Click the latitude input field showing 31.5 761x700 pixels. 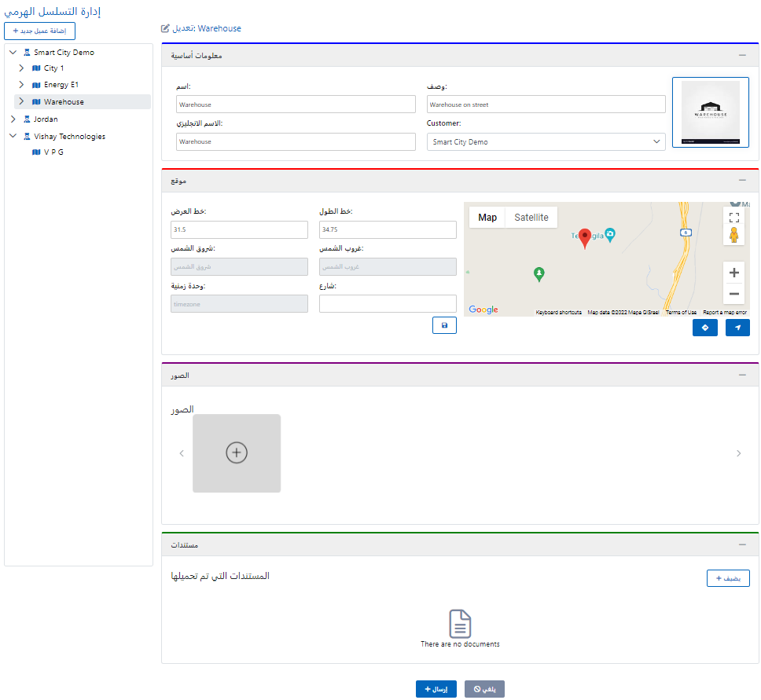pyautogui.click(x=239, y=229)
